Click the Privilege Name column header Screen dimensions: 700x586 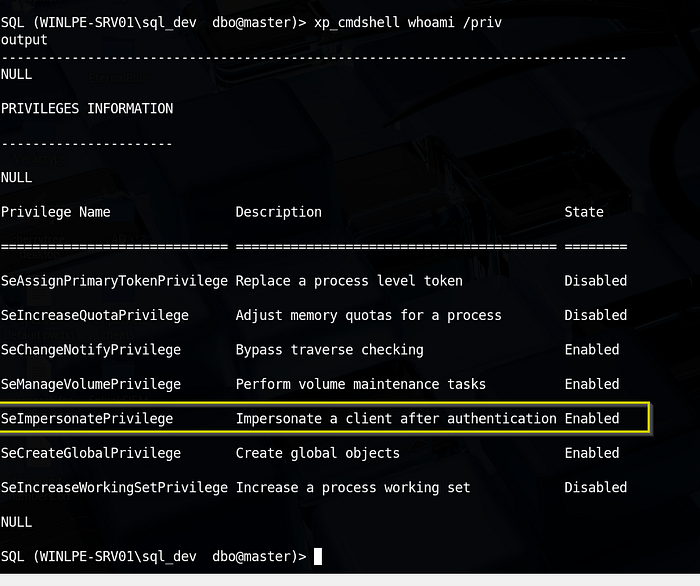pyautogui.click(x=56, y=212)
